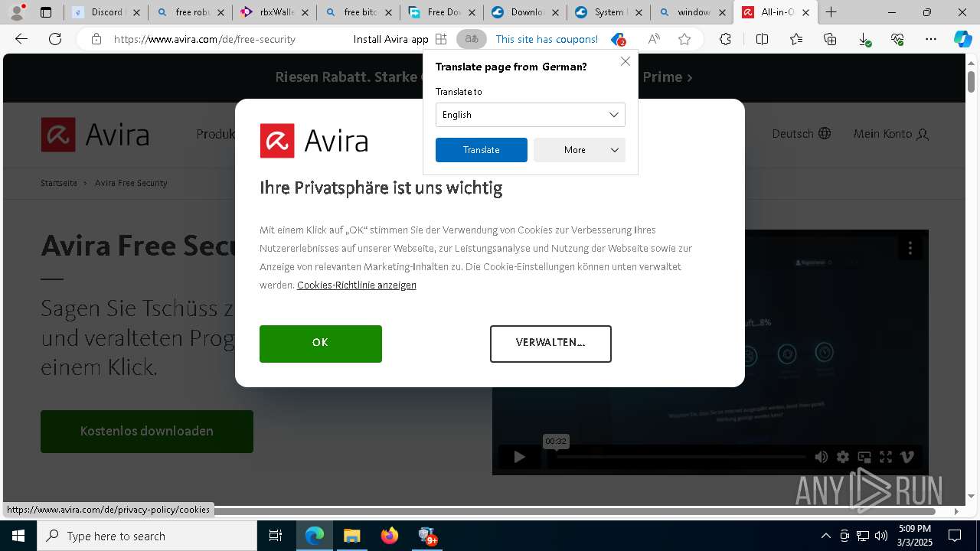980x551 pixels.
Task: Go back to the previous page
Action: point(21,39)
